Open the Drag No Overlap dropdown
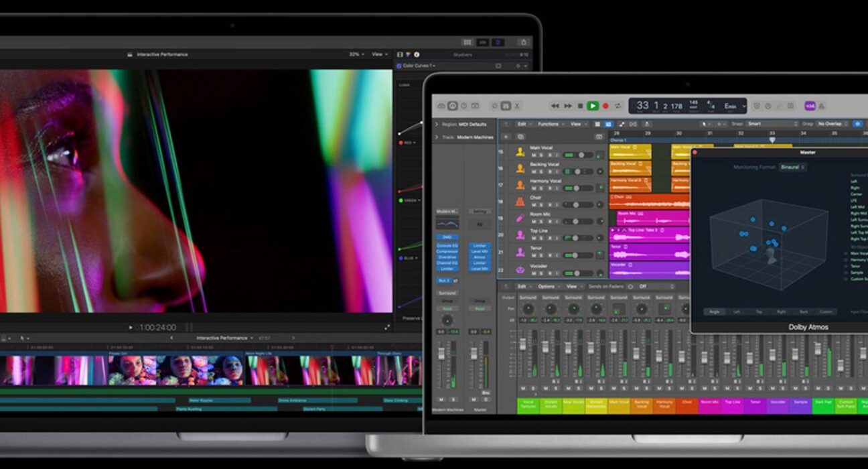Viewport: 868px width, 469px height. point(831,124)
